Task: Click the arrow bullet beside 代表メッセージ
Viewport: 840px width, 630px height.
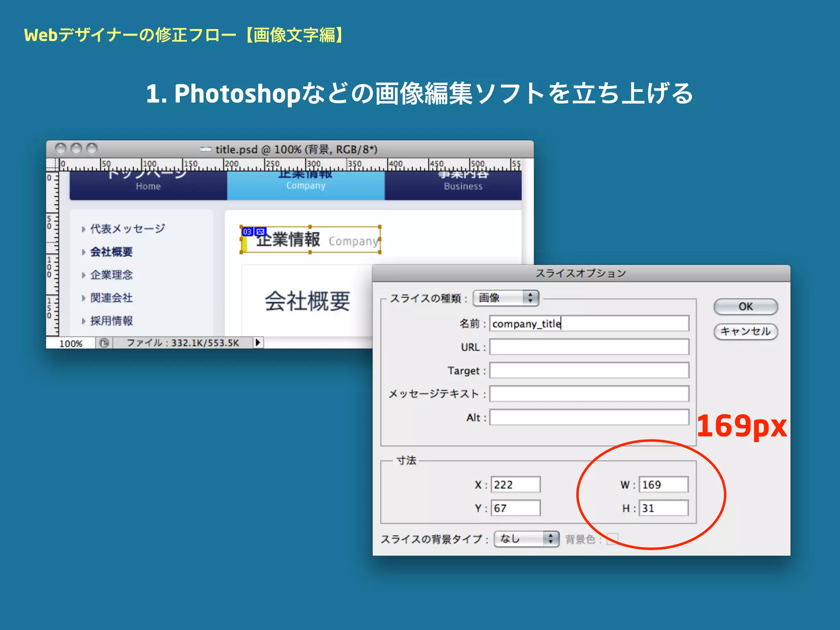Action: 83,229
